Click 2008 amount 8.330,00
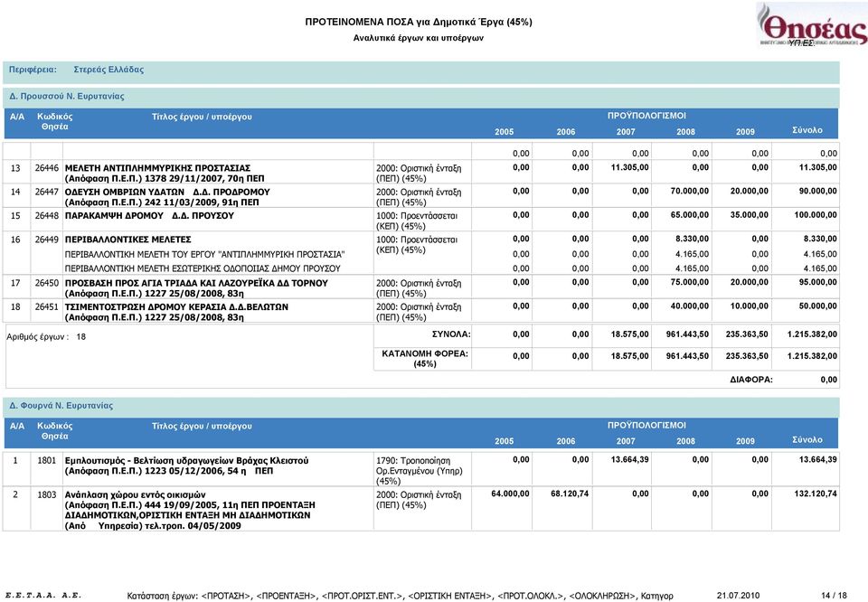Screen dimensions: 868x602 [692, 239]
